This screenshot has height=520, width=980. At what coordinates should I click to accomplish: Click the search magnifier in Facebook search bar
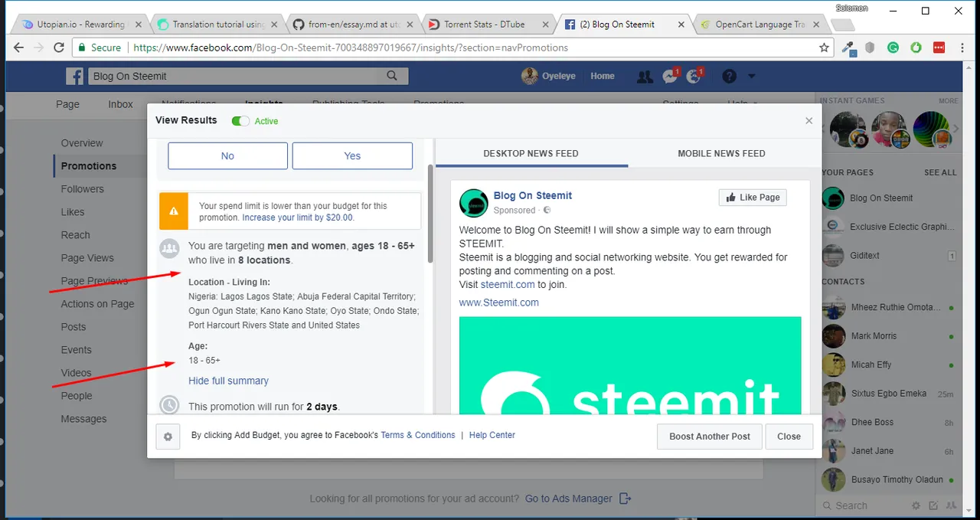click(392, 76)
